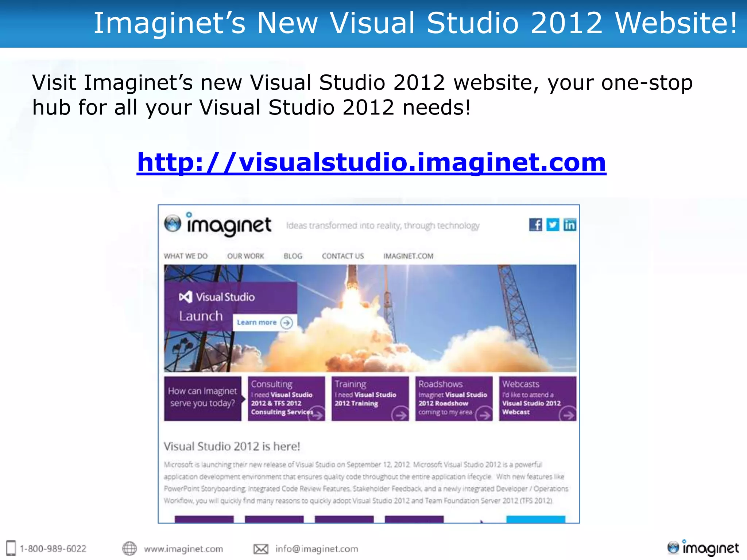The image size is (747, 560).
Task: Select the IMAGINET.COM menu item
Action: pos(408,256)
